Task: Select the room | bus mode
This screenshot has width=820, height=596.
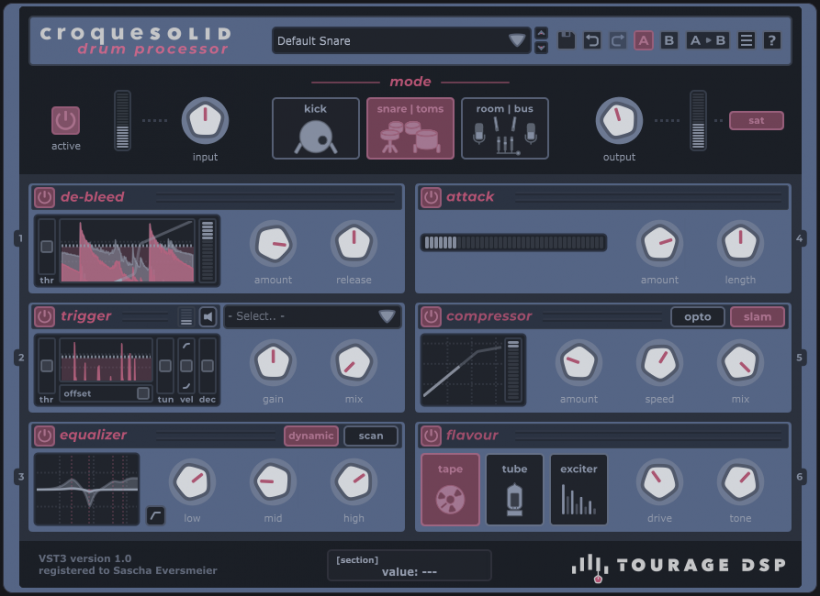Action: pyautogui.click(x=505, y=128)
